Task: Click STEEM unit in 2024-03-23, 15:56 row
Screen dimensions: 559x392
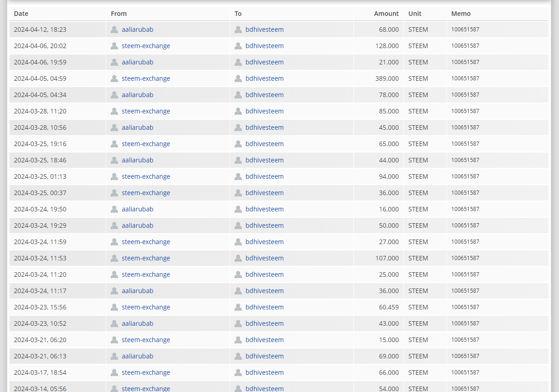Action: point(418,307)
